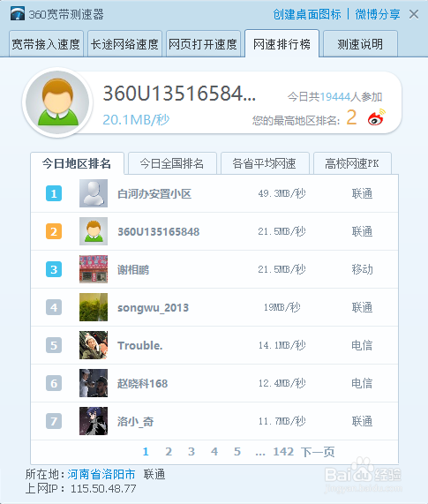Click orange rank badge number 2
This screenshot has width=428, height=504.
[x=54, y=231]
